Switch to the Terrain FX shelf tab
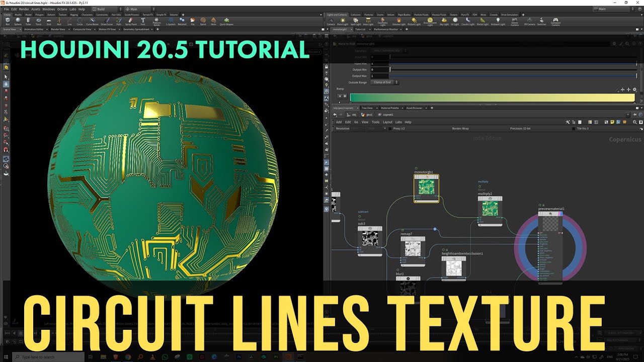 147,15
